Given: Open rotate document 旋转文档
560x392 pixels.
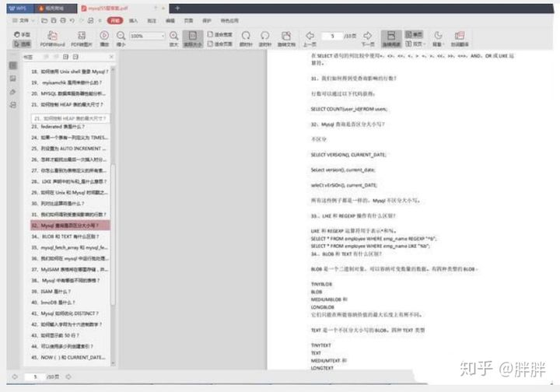Looking at the screenshot, I should point(286,39).
